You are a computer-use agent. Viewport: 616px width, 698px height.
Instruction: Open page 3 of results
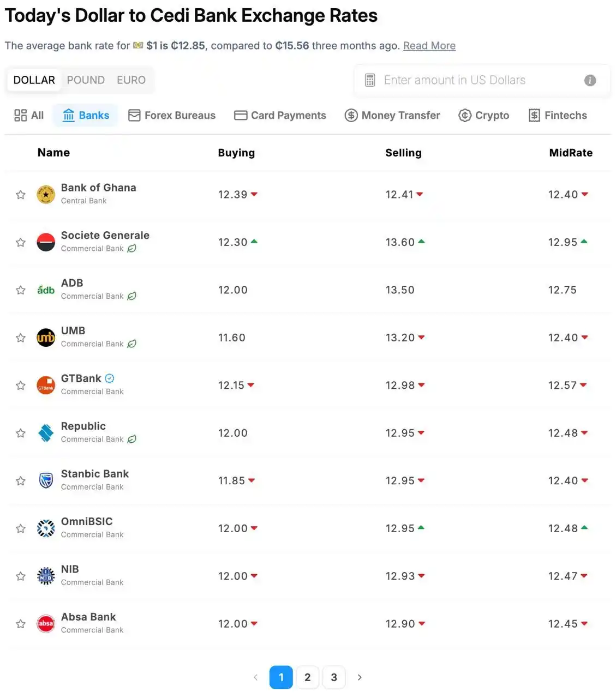334,677
